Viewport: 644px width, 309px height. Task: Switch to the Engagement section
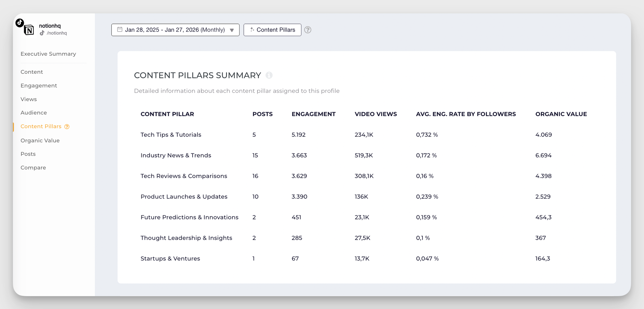click(39, 85)
